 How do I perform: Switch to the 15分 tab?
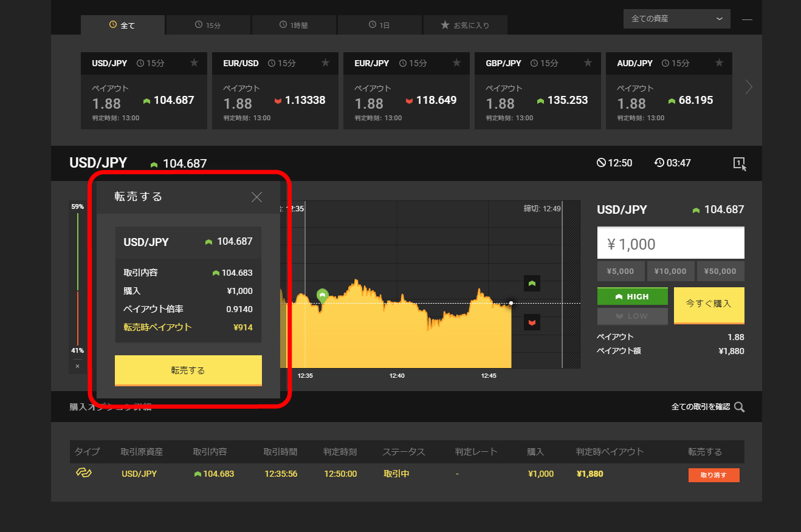click(x=208, y=25)
